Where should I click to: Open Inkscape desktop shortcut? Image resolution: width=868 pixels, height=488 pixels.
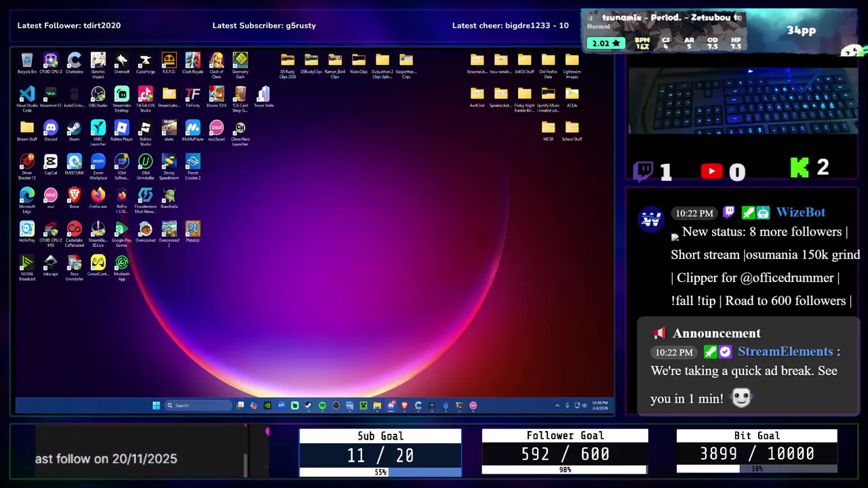[51, 266]
